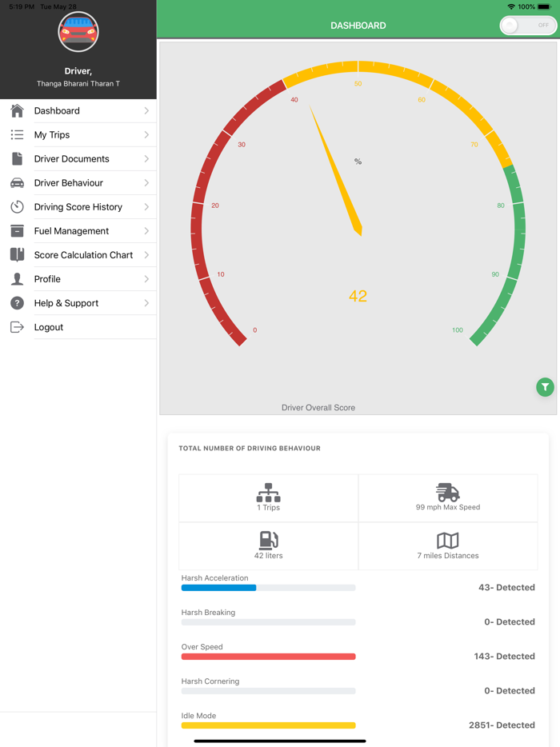Tap the 2851- Detected value

click(502, 725)
